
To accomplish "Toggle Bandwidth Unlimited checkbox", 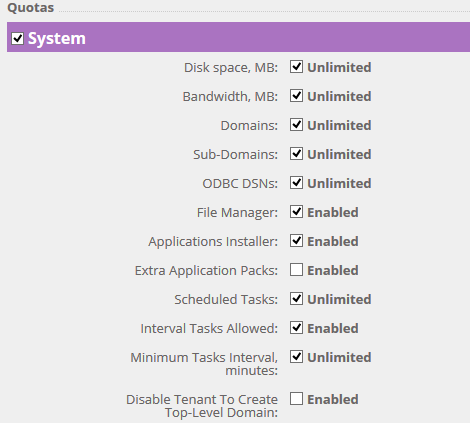I will (x=296, y=96).
